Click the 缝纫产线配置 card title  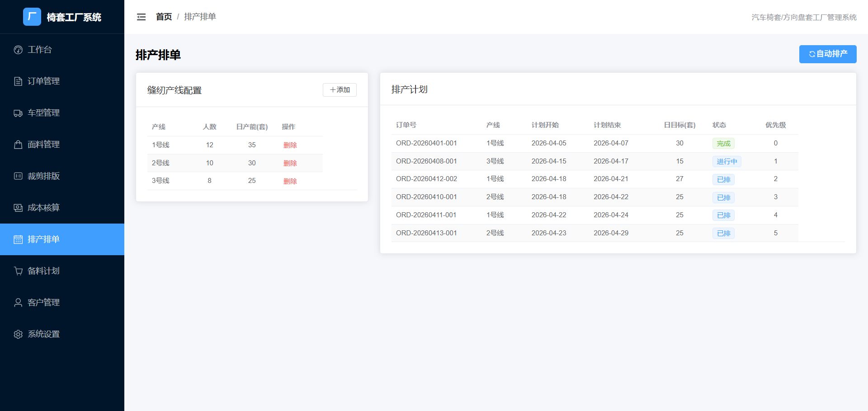[x=175, y=90]
